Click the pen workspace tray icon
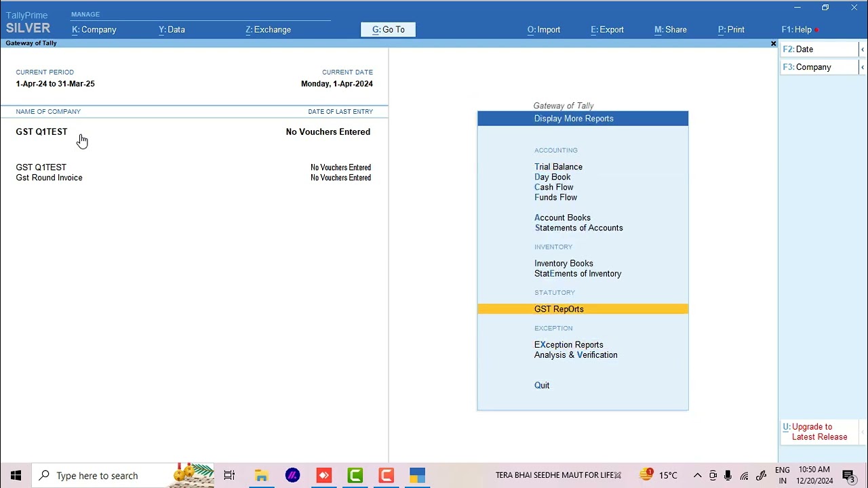This screenshot has height=488, width=868. [x=761, y=475]
